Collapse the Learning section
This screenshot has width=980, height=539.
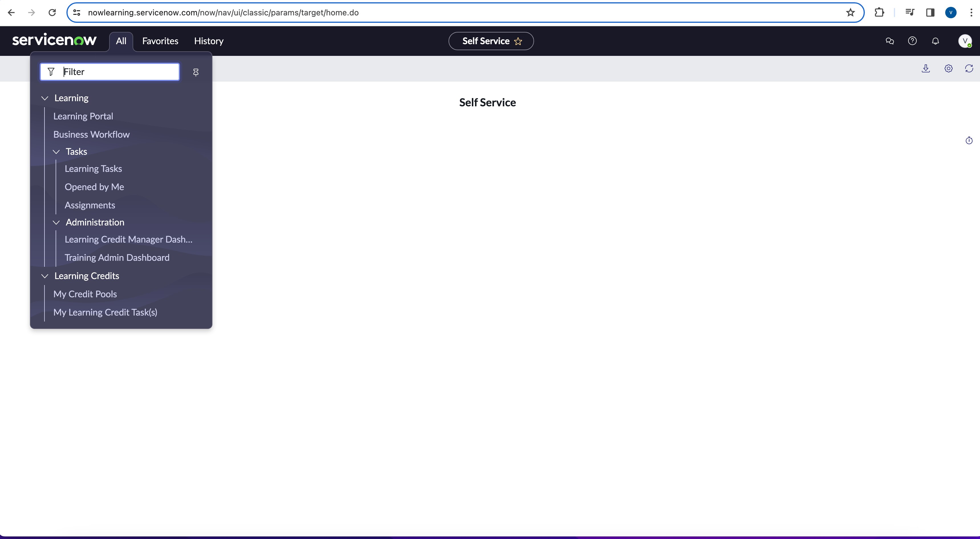(44, 98)
